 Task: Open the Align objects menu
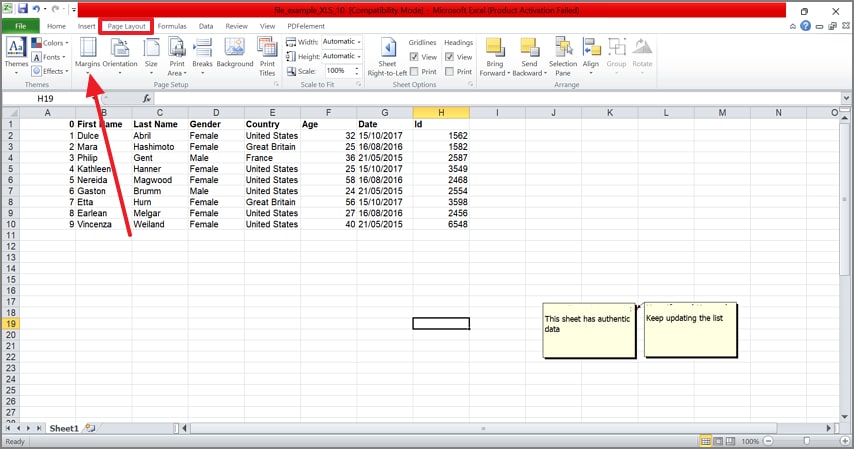[590, 56]
